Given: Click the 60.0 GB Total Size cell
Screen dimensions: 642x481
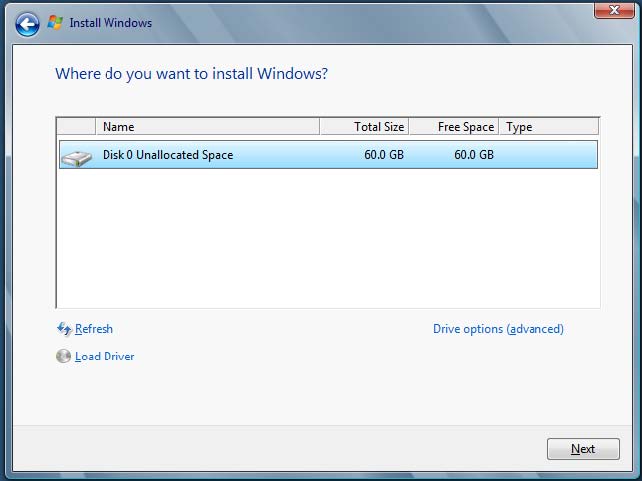Looking at the screenshot, I should click(x=384, y=155).
